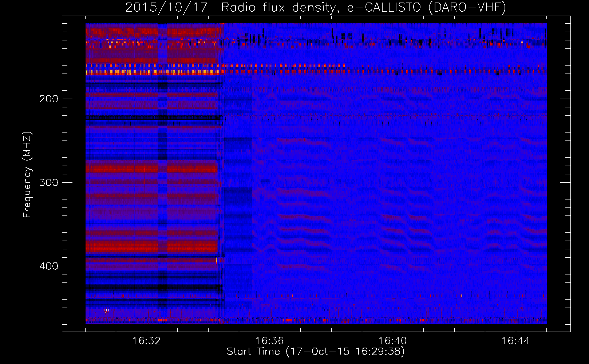Click the 16:36 time tick label
The height and width of the screenshot is (364, 589).
click(x=269, y=341)
